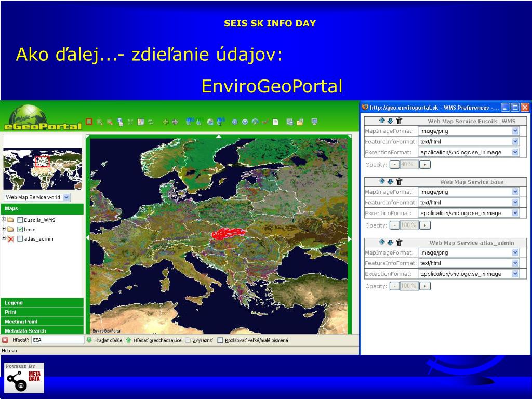This screenshot has height=399, width=532.
Task: Delete base service with trash icon
Action: click(399, 181)
